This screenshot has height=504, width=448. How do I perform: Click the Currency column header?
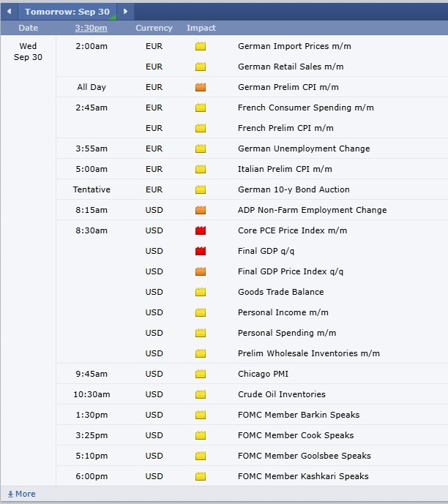154,28
